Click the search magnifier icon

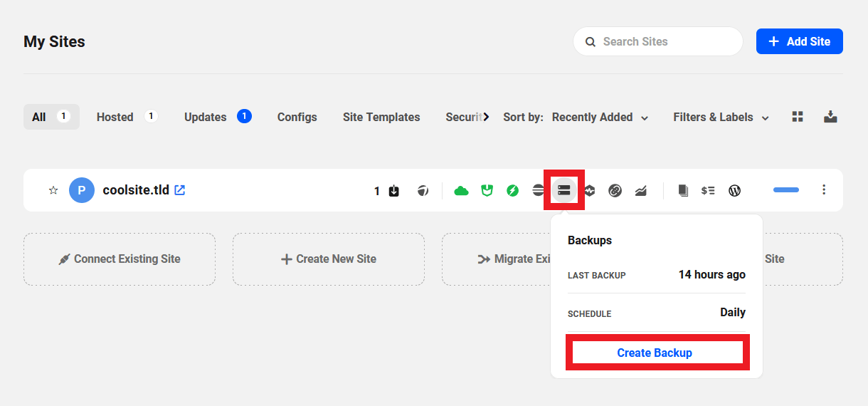[591, 42]
